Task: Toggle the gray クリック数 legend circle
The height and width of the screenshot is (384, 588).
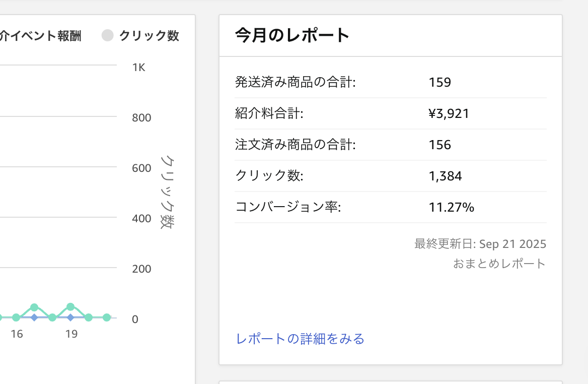Action: point(108,35)
